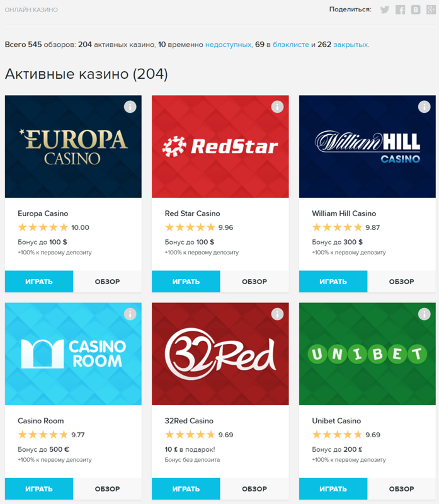Open info icon on Europa Casino card
The width and height of the screenshot is (439, 504).
130,106
